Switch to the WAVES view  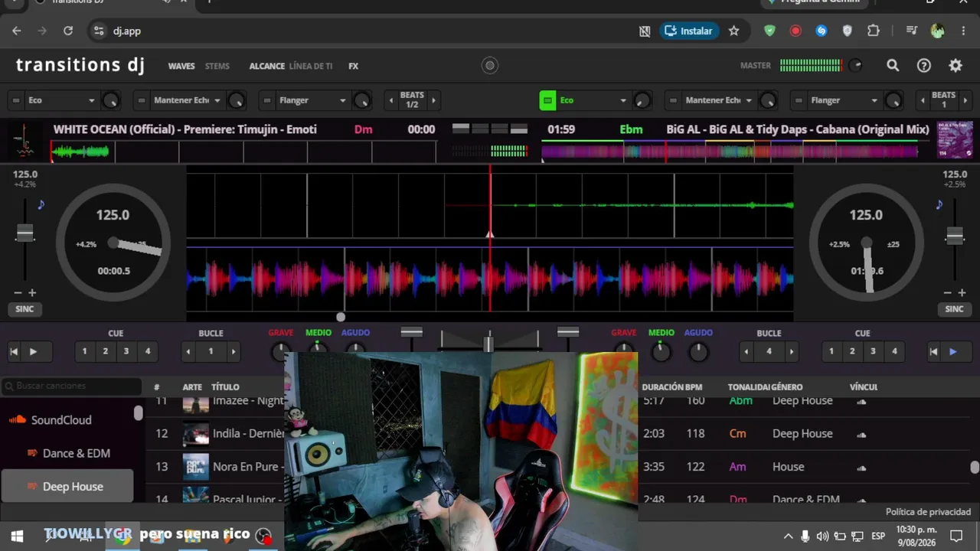click(181, 67)
